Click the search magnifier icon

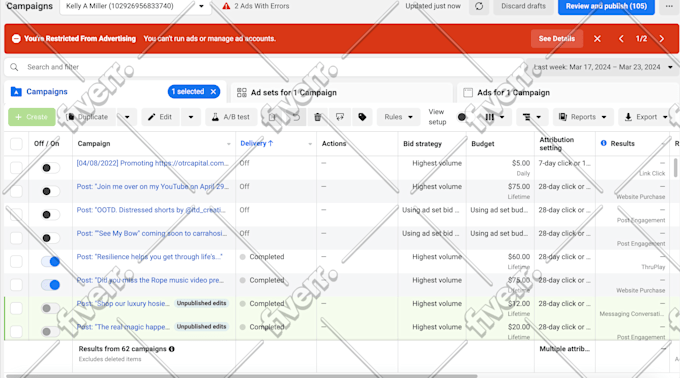pos(14,67)
